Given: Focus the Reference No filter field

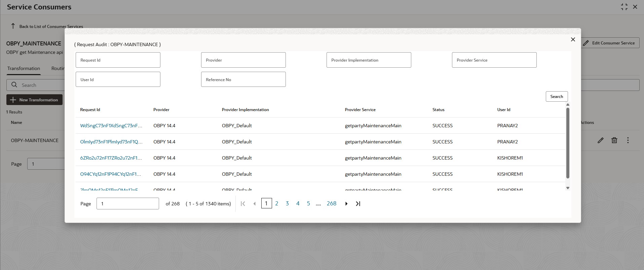Looking at the screenshot, I should point(243,79).
